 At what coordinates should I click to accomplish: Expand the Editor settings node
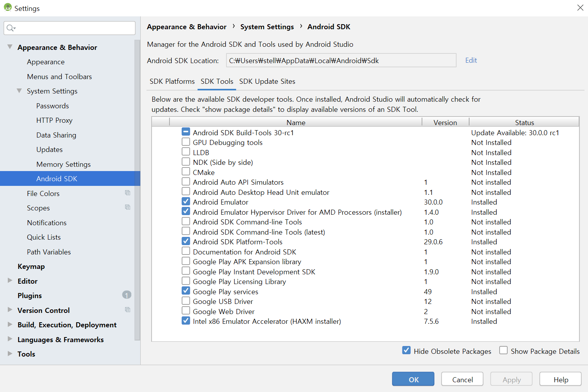[x=10, y=281]
